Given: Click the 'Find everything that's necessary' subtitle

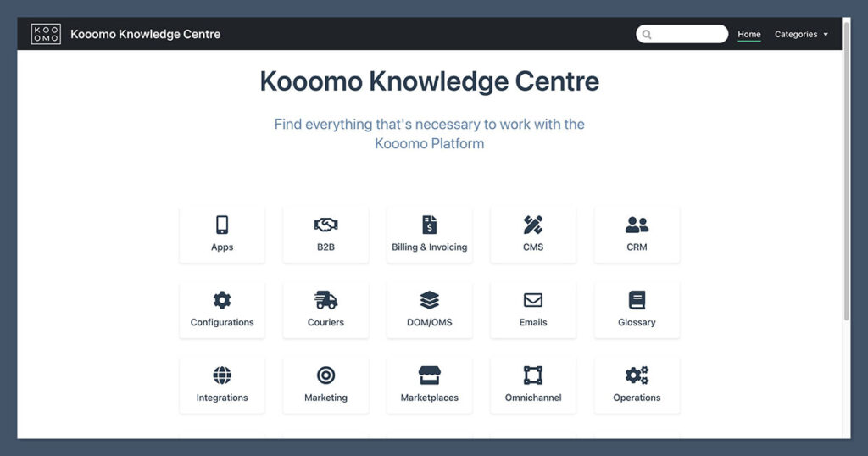Looking at the screenshot, I should point(430,133).
